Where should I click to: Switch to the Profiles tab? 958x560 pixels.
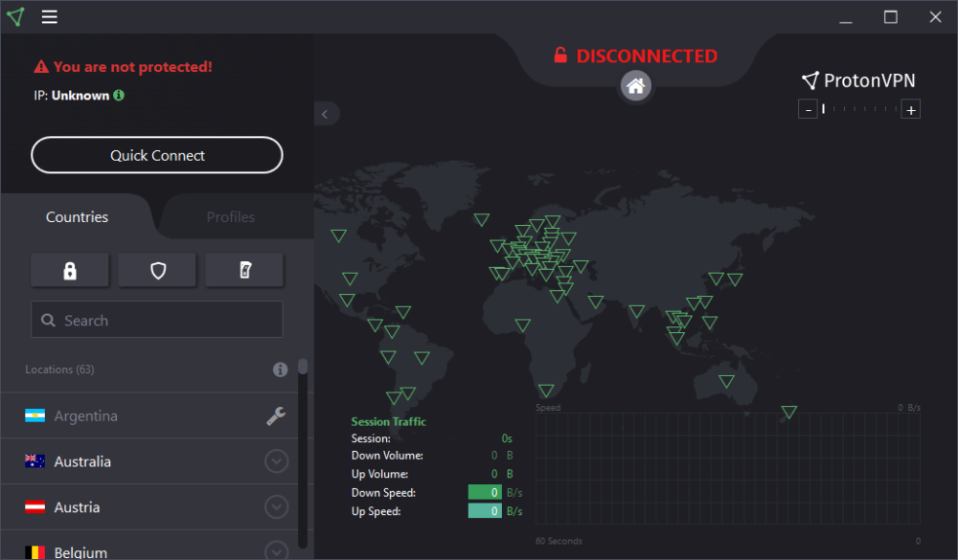pyautogui.click(x=233, y=216)
